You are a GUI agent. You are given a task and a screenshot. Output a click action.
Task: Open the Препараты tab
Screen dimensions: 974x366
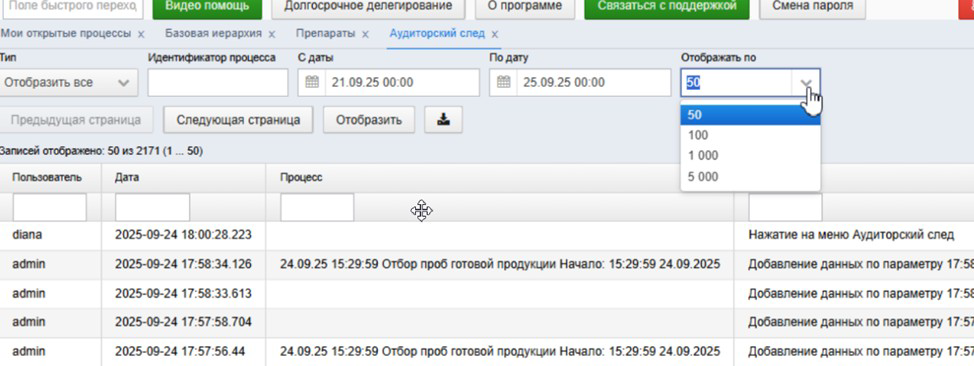coord(325,34)
